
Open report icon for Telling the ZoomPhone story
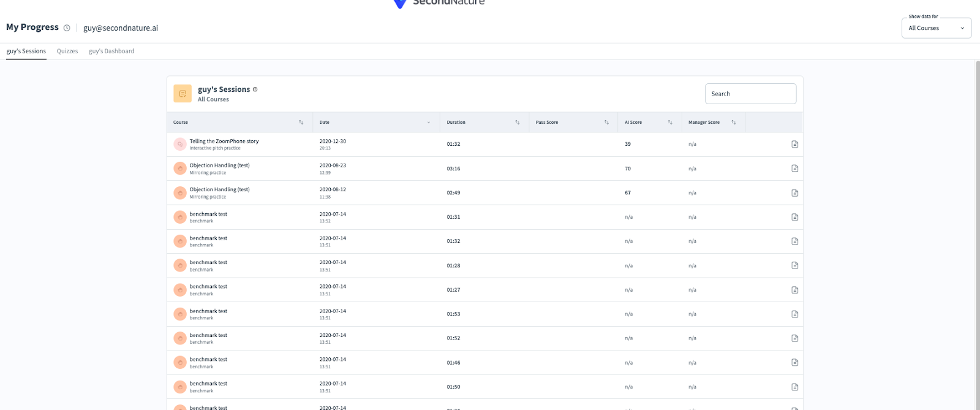tap(794, 144)
